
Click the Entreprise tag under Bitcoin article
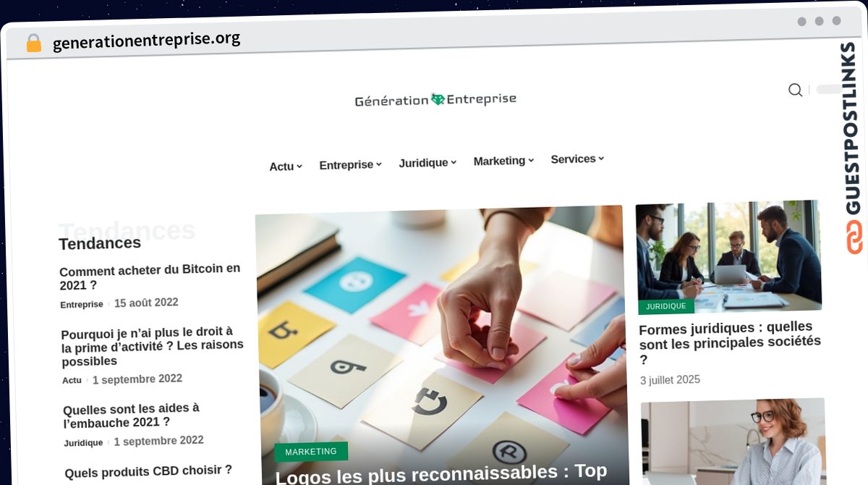(82, 305)
